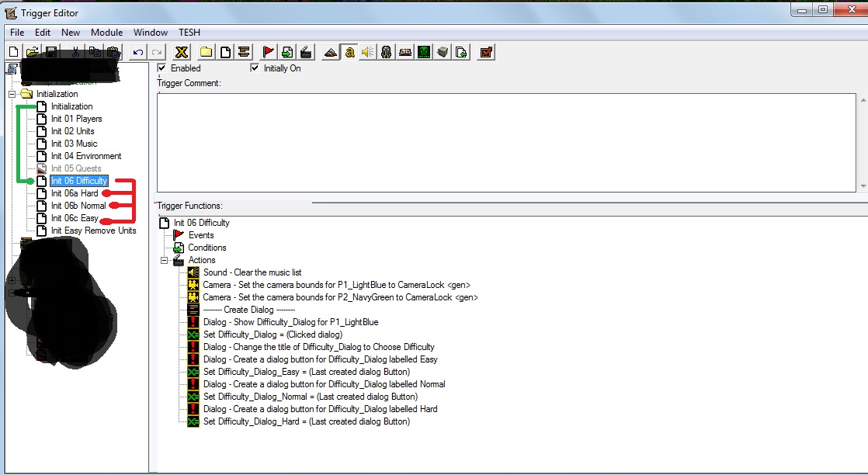The image size is (868, 475).
Task: Collapse the Actions node expander
Action: tap(165, 260)
